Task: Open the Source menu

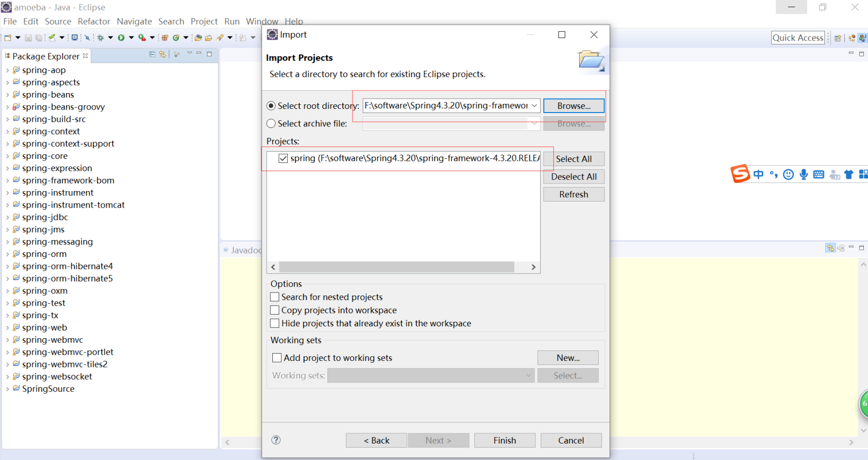Action: tap(58, 21)
